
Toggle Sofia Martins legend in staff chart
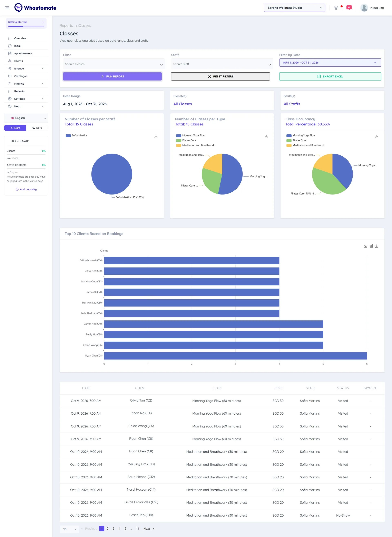[76, 135]
